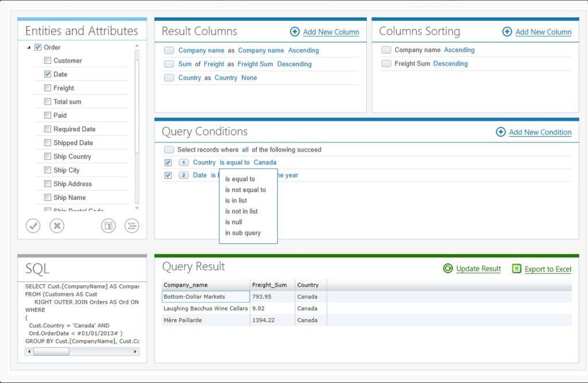Screen dimensions: 588x383
Task: Disable the Country condition checkbox
Action: coord(168,163)
